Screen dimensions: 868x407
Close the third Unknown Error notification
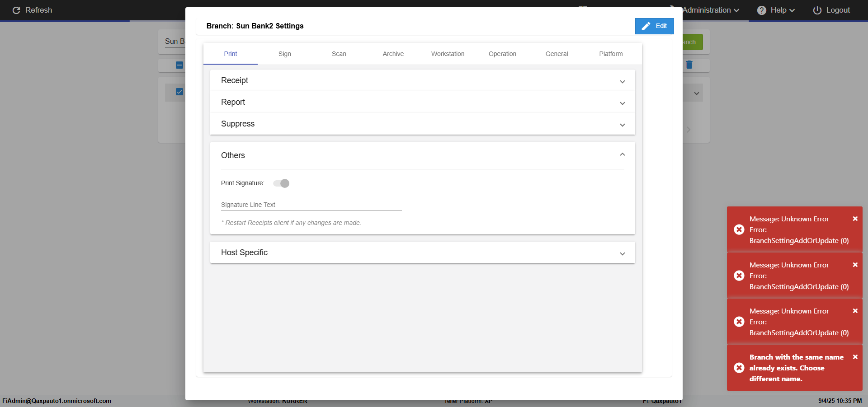point(855,311)
